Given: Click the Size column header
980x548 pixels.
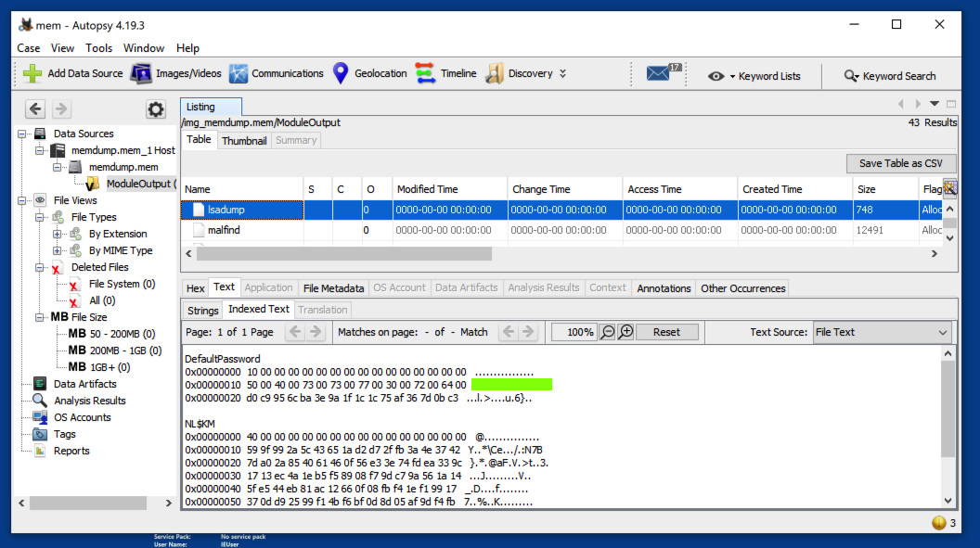Looking at the screenshot, I should click(x=883, y=189).
